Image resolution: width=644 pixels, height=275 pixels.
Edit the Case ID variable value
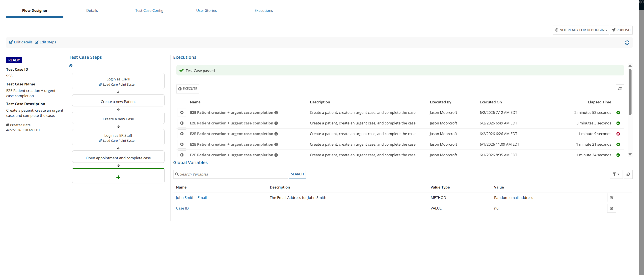click(611, 208)
